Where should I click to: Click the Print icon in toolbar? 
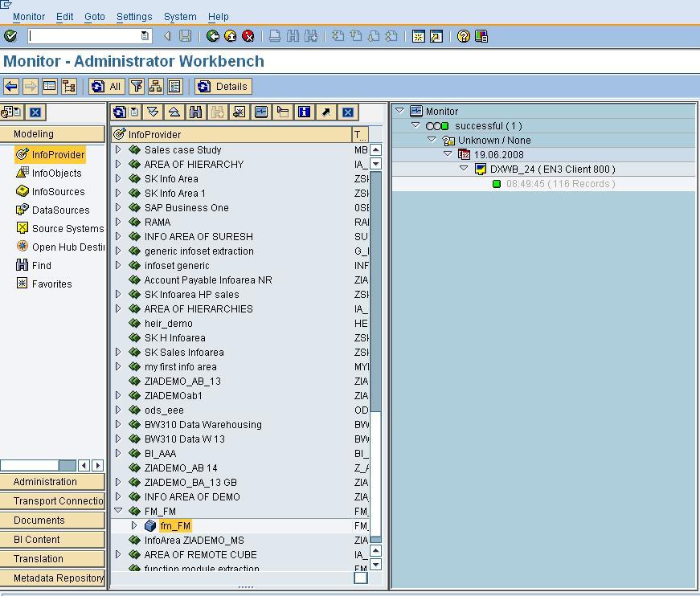point(275,36)
